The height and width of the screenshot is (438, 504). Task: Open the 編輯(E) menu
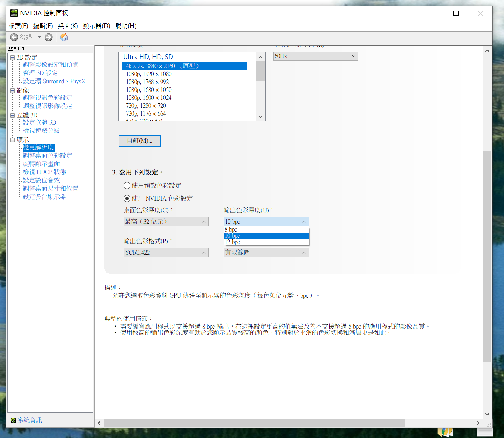click(x=43, y=26)
